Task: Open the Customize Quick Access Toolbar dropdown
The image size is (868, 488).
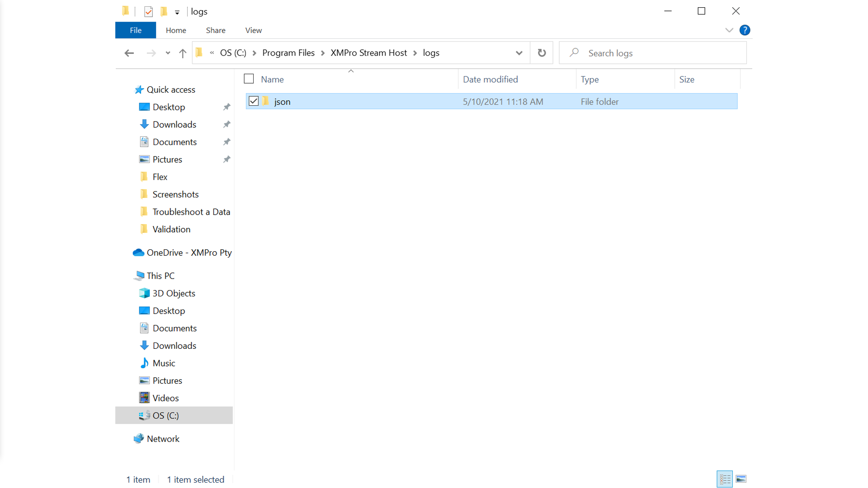Action: (x=177, y=11)
